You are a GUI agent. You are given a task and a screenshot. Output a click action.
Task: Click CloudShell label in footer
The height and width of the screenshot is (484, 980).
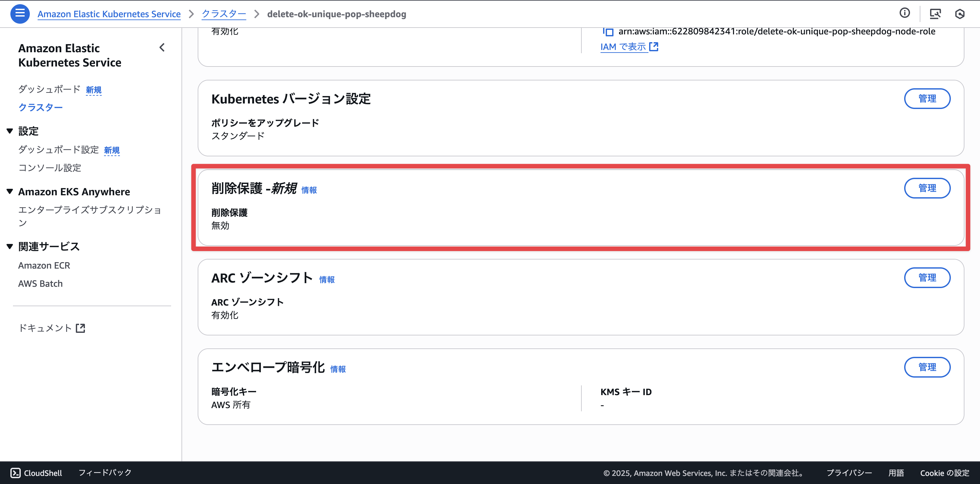click(42, 473)
